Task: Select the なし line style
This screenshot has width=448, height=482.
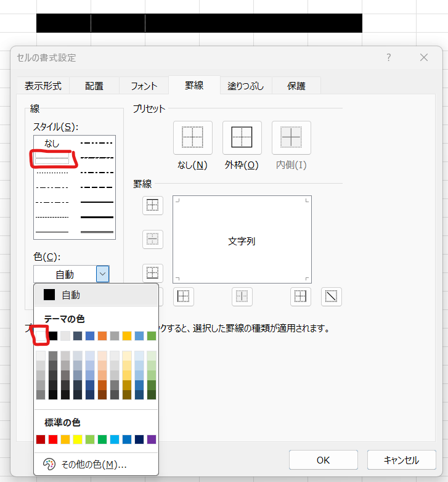Action: pyautogui.click(x=52, y=144)
